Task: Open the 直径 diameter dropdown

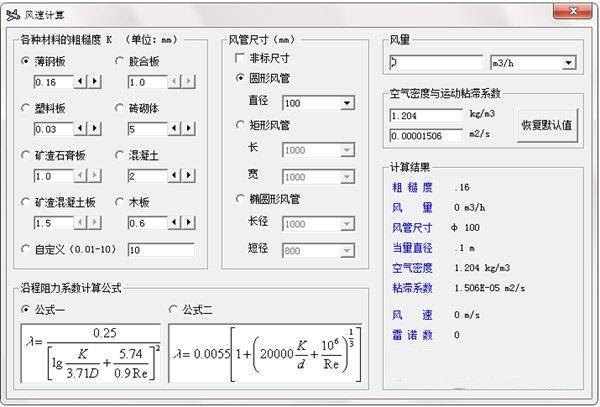Action: pos(347,103)
